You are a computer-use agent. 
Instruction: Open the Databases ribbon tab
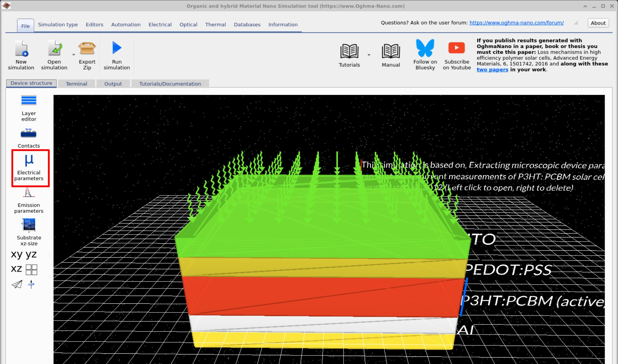pyautogui.click(x=247, y=24)
